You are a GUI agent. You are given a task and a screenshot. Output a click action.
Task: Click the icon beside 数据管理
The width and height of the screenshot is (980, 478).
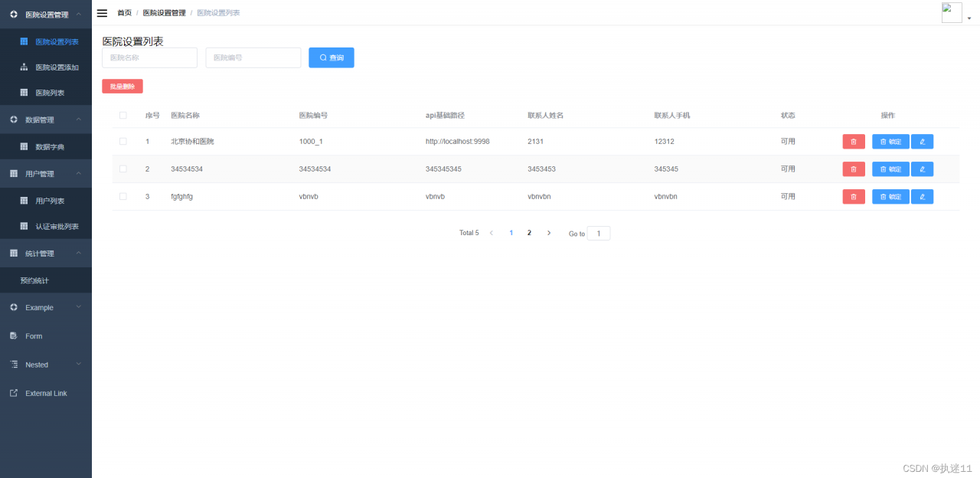coord(14,120)
